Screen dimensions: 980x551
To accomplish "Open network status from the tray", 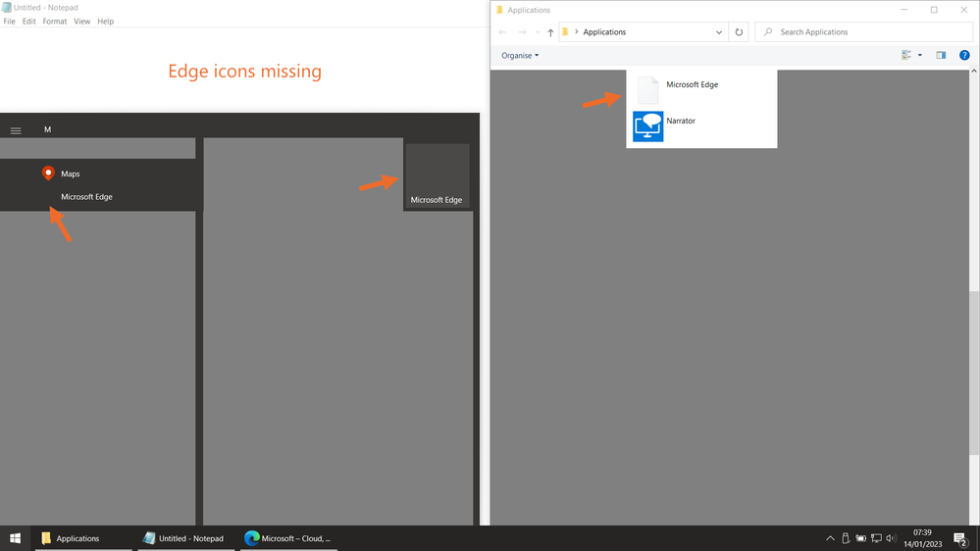I will click(x=877, y=538).
